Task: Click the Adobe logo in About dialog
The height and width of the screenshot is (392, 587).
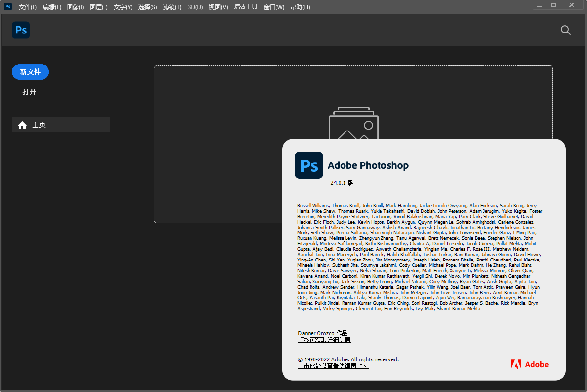Action: (529, 365)
